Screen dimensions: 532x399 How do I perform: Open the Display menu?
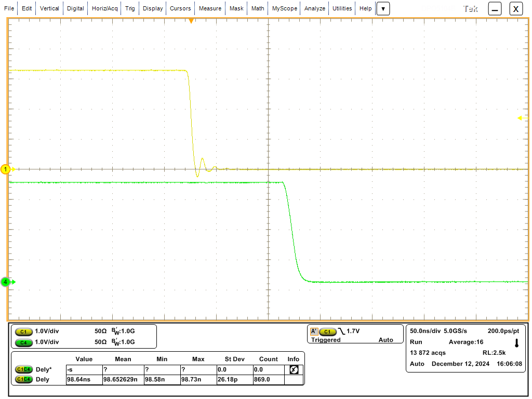pos(152,8)
